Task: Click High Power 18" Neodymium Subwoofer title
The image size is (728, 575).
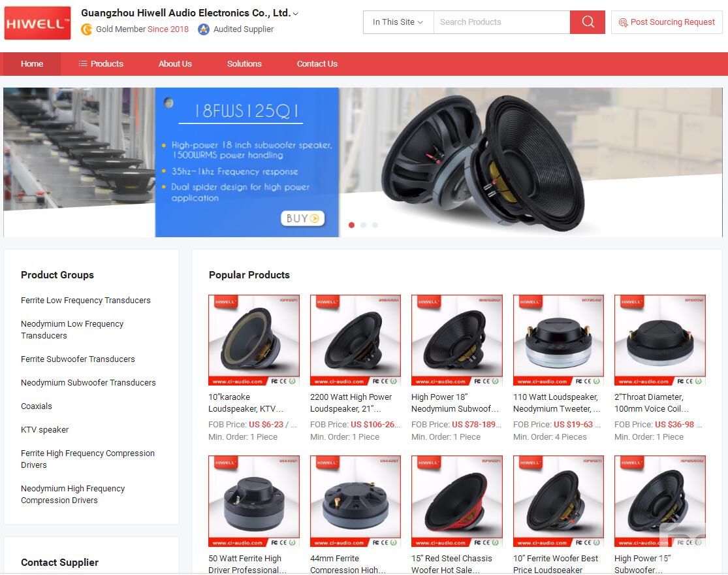Action: click(x=455, y=403)
